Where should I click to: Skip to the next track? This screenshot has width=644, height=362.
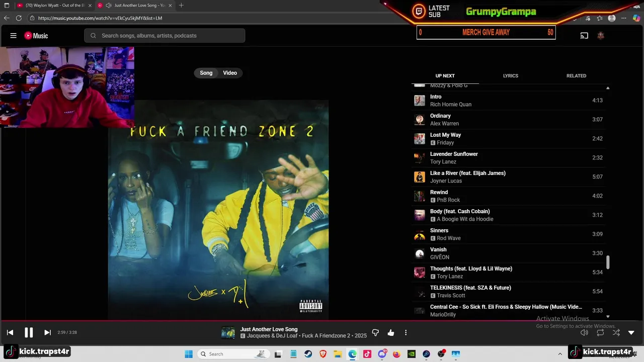[x=47, y=332]
